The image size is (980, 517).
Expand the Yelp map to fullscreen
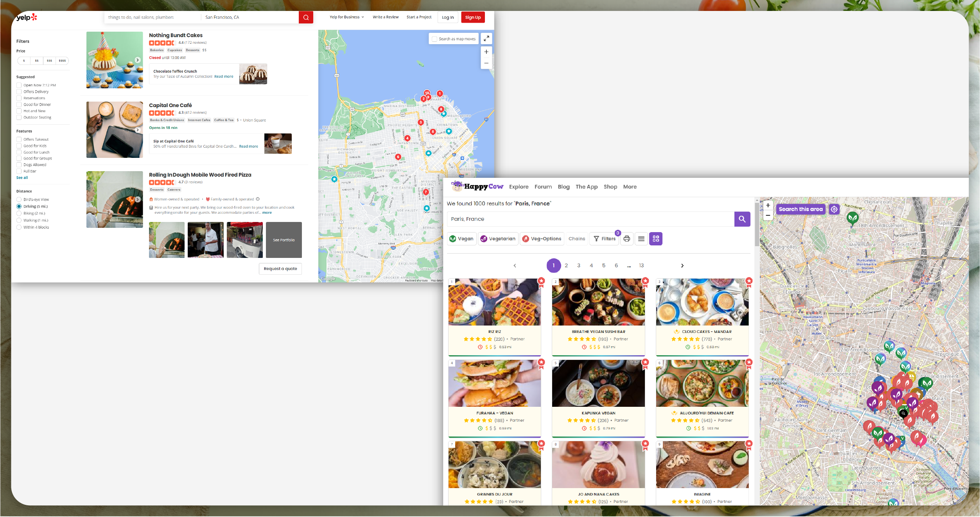[x=486, y=39]
